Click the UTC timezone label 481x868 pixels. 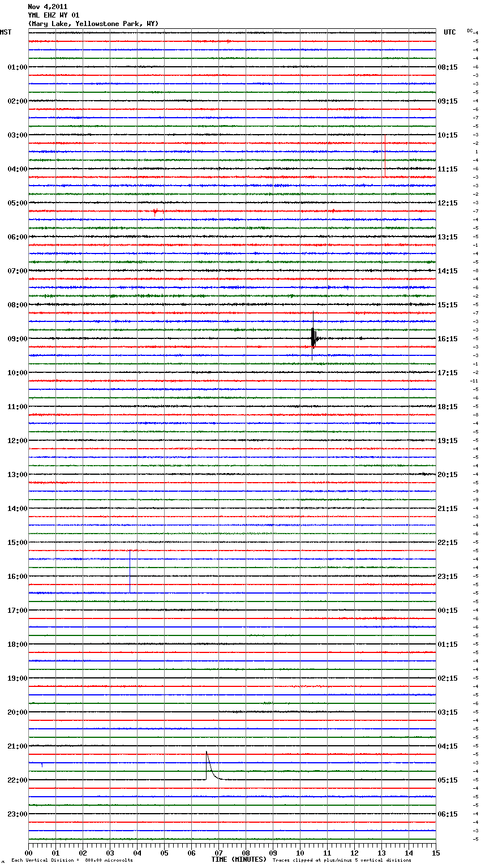click(x=449, y=32)
